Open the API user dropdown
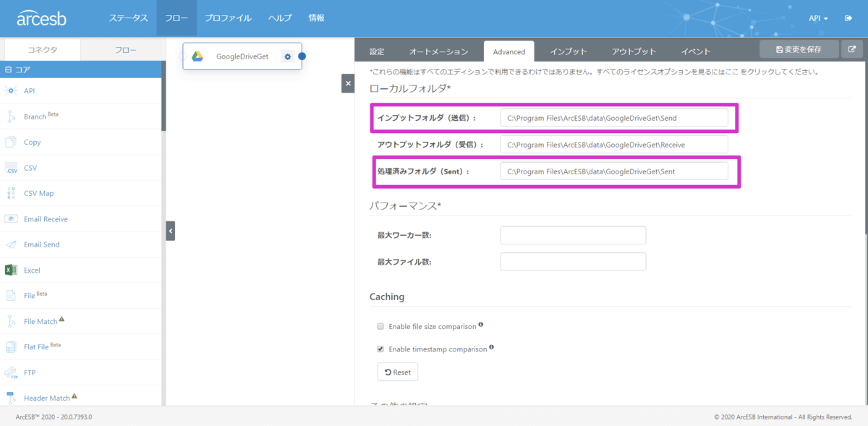Image resolution: width=868 pixels, height=426 pixels. pyautogui.click(x=819, y=18)
